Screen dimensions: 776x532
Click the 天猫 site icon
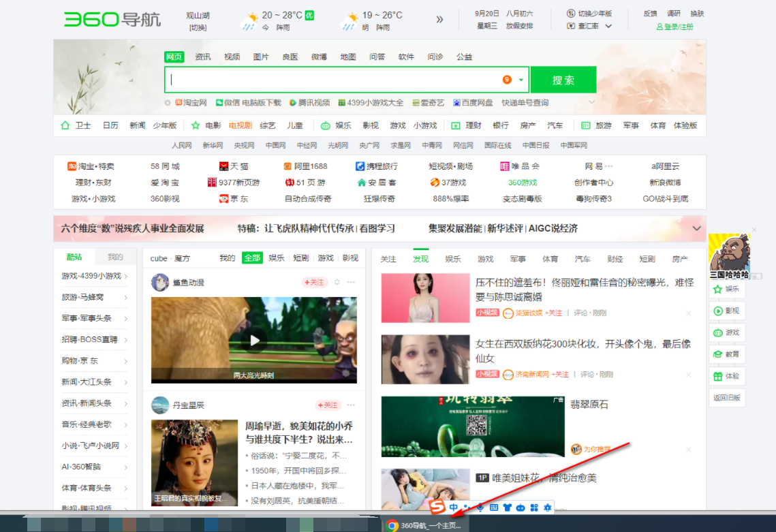tap(223, 166)
